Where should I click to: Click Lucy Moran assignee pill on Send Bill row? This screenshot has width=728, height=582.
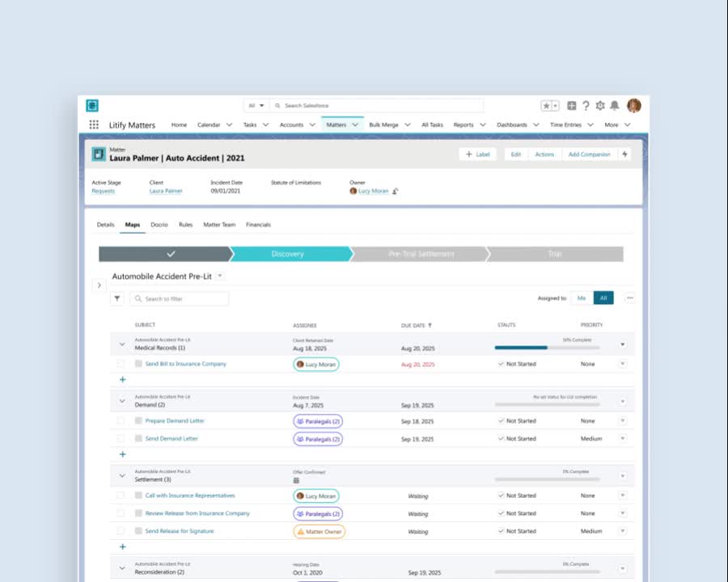[316, 365]
